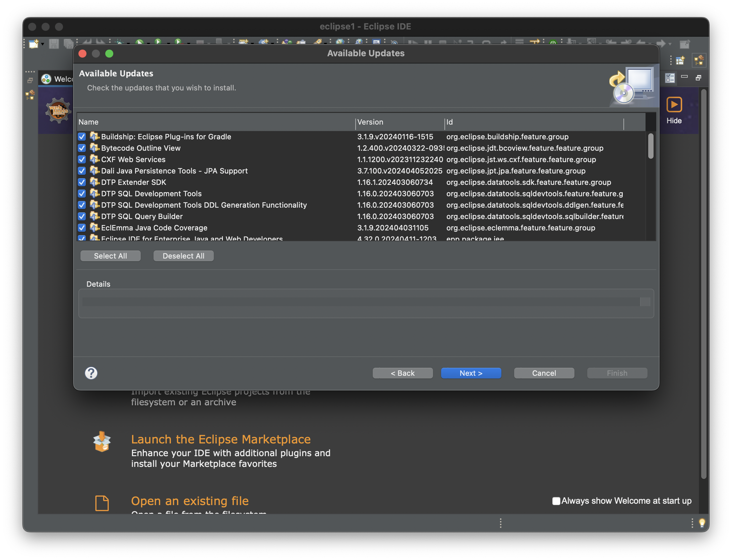
Task: Toggle Always show Welcome at start up
Action: pyautogui.click(x=556, y=501)
